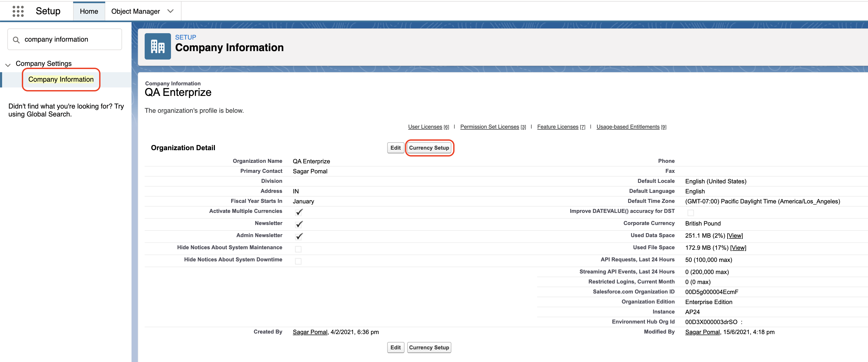The width and height of the screenshot is (868, 362).
Task: Open the Object Manager dropdown arrow
Action: click(170, 11)
